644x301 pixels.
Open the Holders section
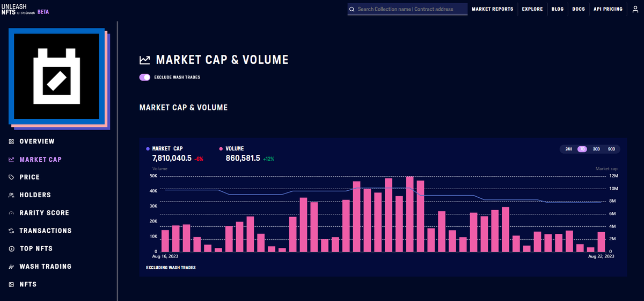point(35,195)
